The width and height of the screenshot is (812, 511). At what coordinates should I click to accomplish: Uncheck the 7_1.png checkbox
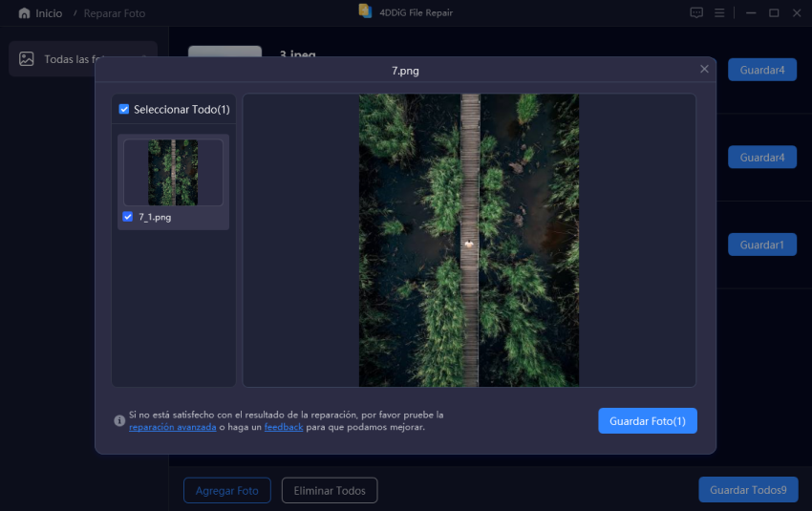(128, 217)
